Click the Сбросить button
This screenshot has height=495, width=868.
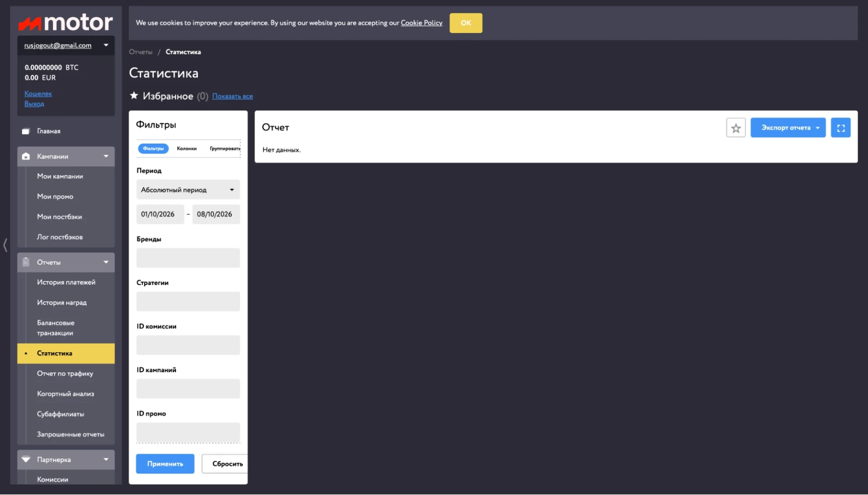coord(225,464)
